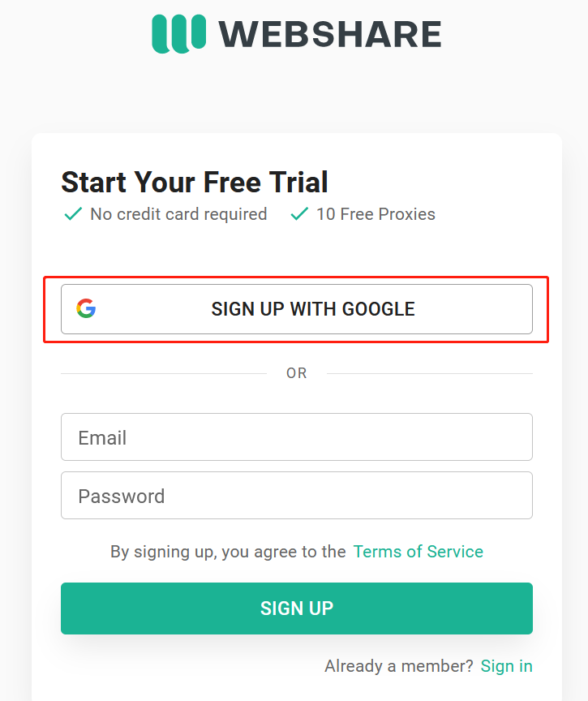Click the 10 Free Proxies text
The width and height of the screenshot is (588, 701).
coord(376,214)
